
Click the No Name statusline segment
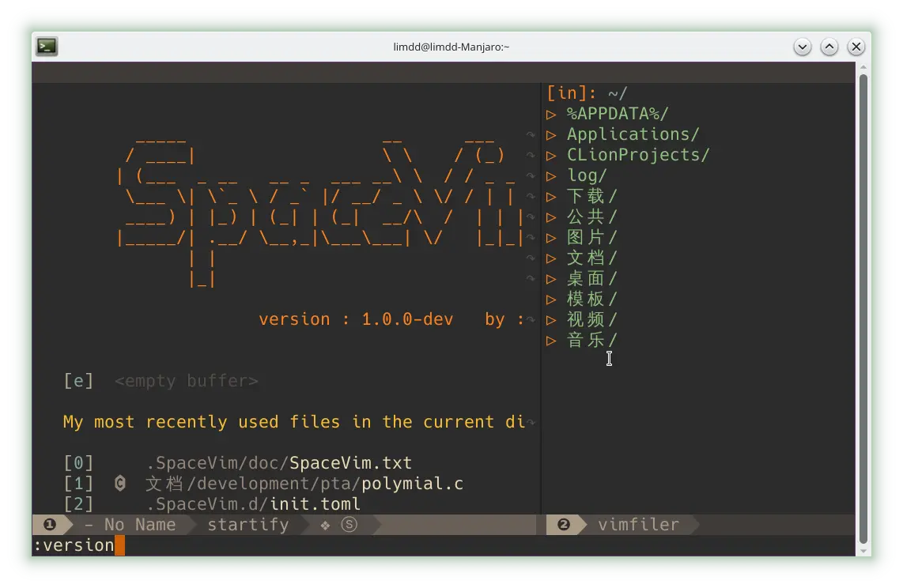pos(130,525)
